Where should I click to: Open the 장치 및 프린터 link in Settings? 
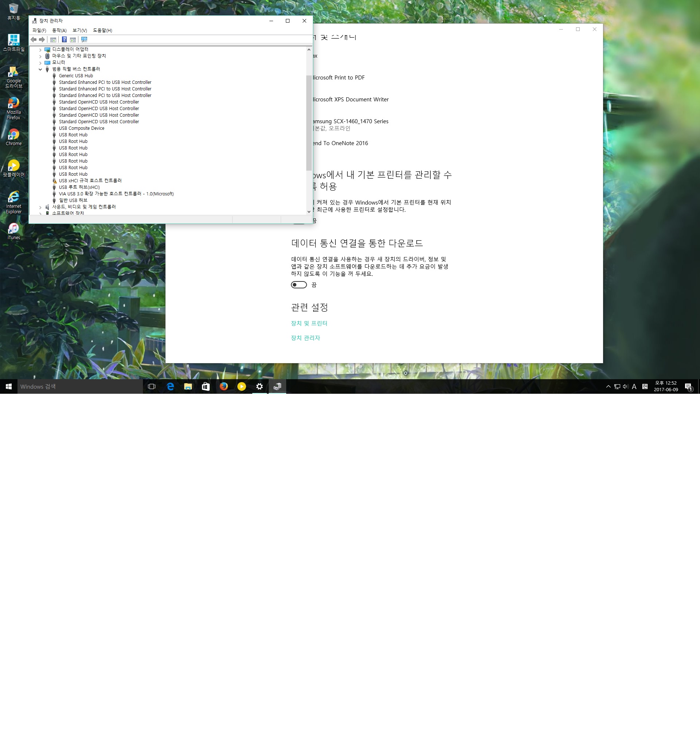pos(309,323)
